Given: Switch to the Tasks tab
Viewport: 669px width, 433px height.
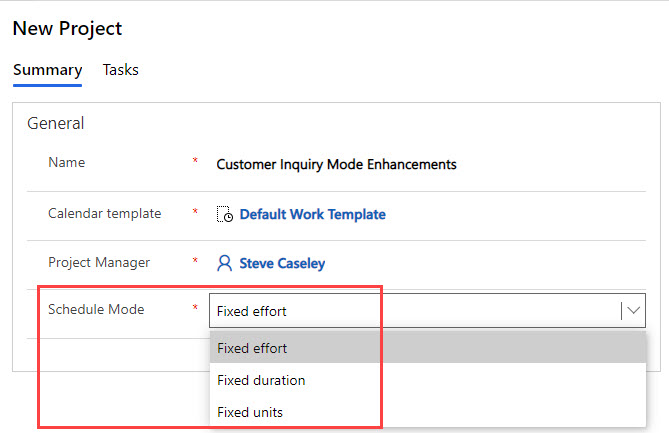Looking at the screenshot, I should click(x=121, y=70).
